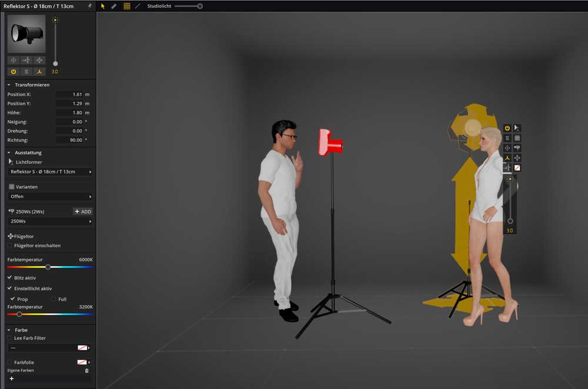588x389 pixels.
Task: Open the Farbfolie color swatch dropdown
Action: coord(84,363)
